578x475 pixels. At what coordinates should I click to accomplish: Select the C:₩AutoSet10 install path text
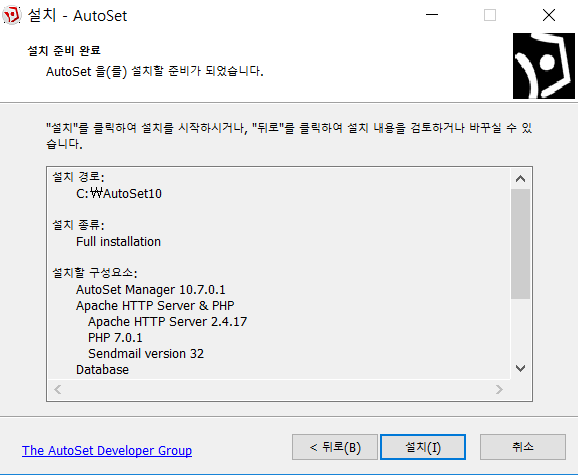coord(119,193)
